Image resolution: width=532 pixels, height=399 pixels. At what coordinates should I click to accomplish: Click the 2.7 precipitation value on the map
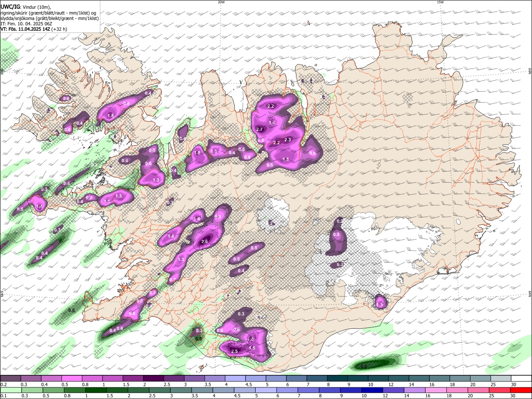(x=260, y=129)
